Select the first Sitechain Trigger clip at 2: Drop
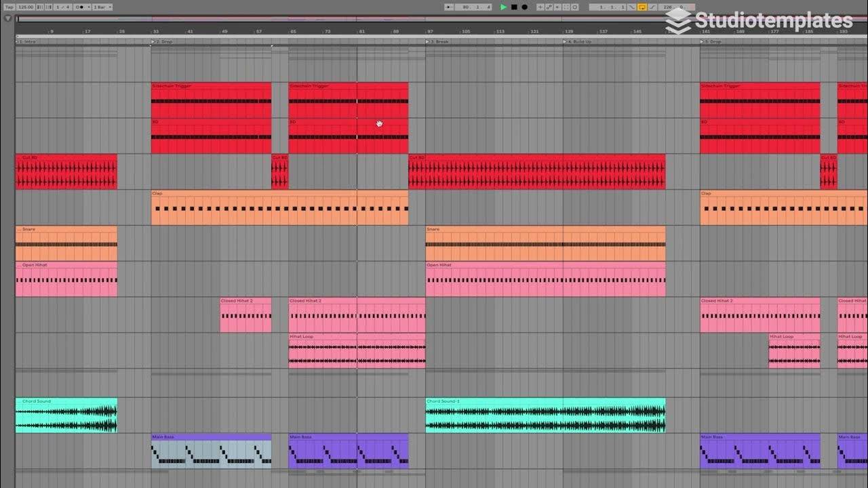Screen dimensions: 868x488 coord(211,100)
